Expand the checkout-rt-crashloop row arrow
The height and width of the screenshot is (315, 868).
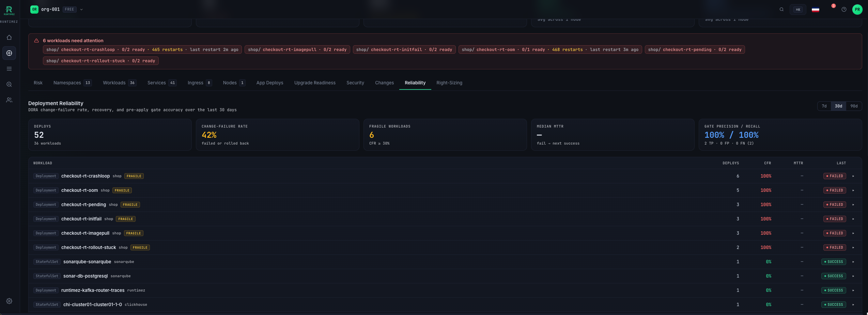click(x=853, y=176)
